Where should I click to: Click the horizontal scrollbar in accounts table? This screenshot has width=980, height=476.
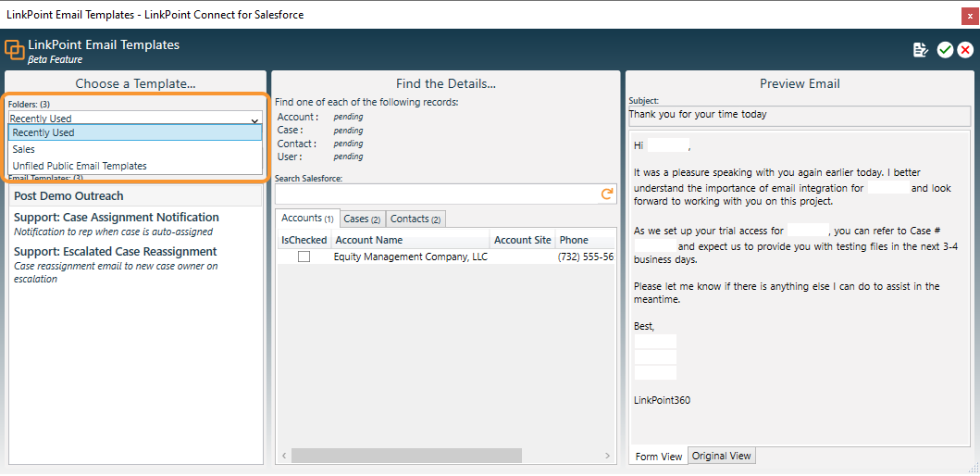[x=407, y=456]
